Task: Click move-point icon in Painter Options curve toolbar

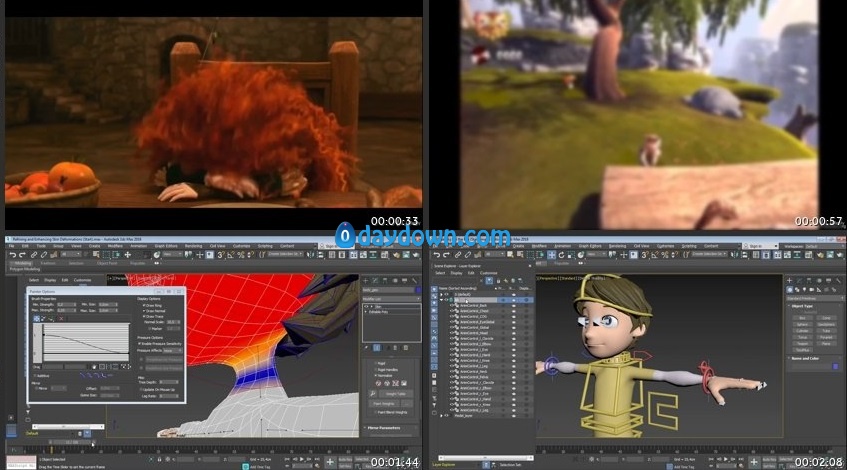Action: pyautogui.click(x=37, y=318)
